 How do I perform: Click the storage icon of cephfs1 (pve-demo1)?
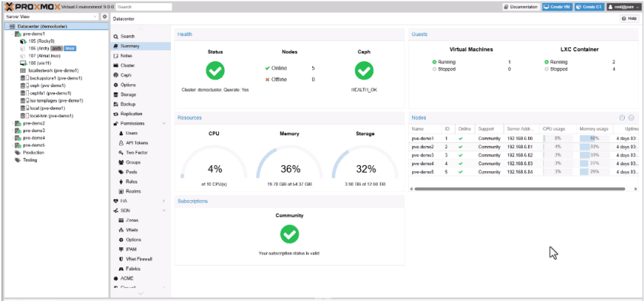(x=23, y=93)
